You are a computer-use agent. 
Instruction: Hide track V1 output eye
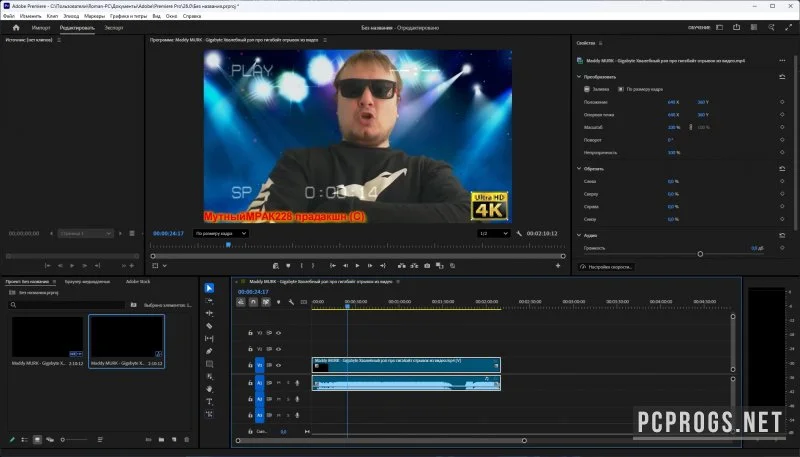[279, 365]
